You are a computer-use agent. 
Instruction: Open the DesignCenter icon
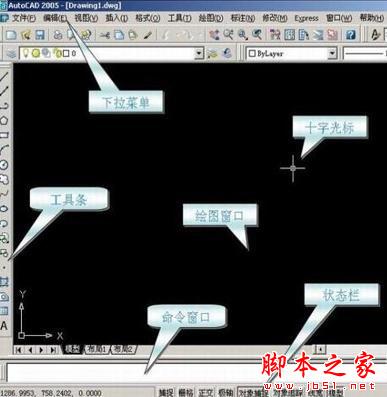(x=289, y=35)
